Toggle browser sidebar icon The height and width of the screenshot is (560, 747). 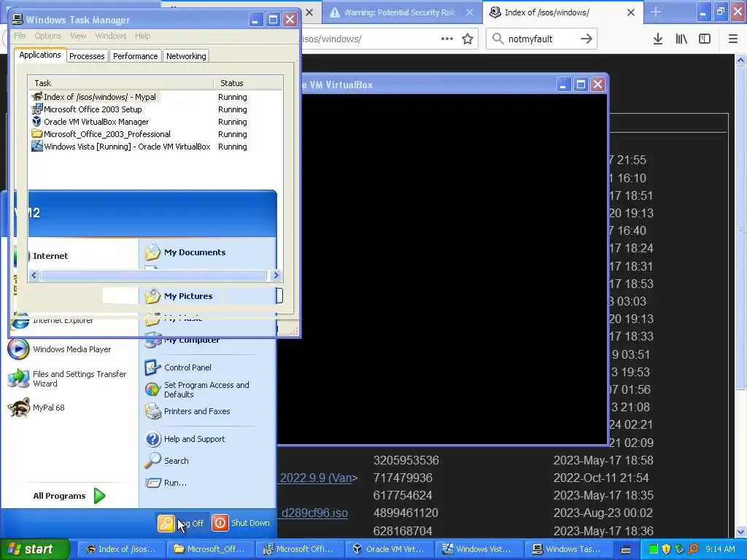pos(705,39)
